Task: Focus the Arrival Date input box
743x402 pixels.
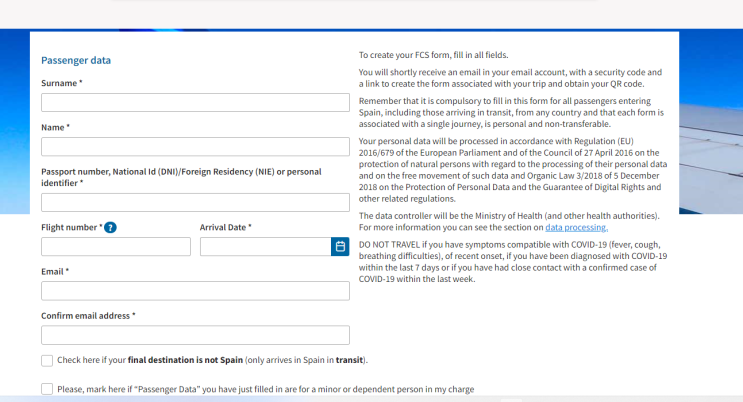Action: coord(265,247)
